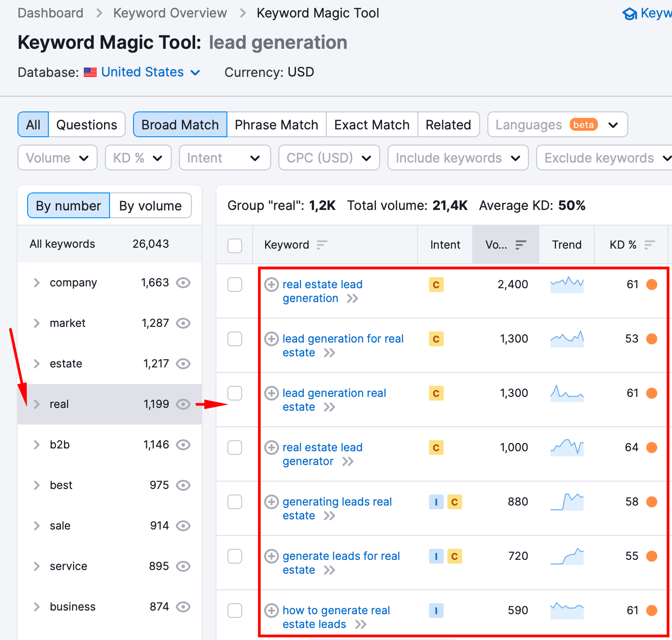The image size is (672, 640).
Task: Open the Keyword academy icon link at top right
Action: point(629,14)
